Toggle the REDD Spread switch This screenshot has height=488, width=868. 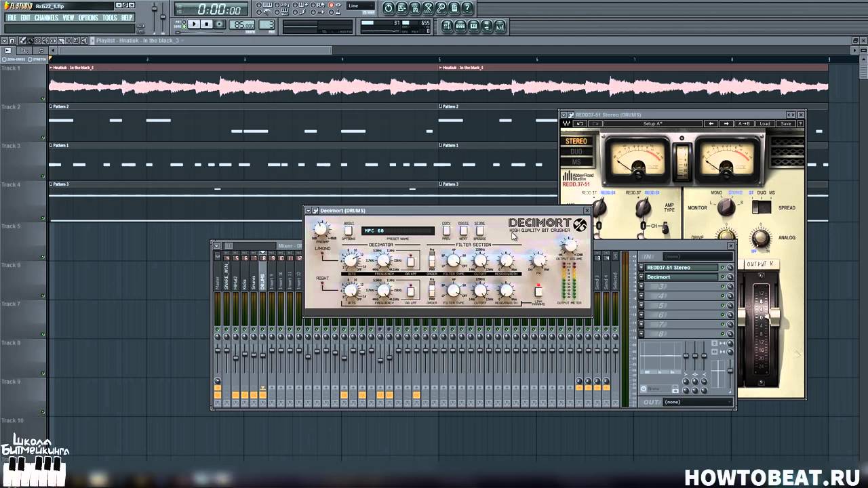coord(762,207)
